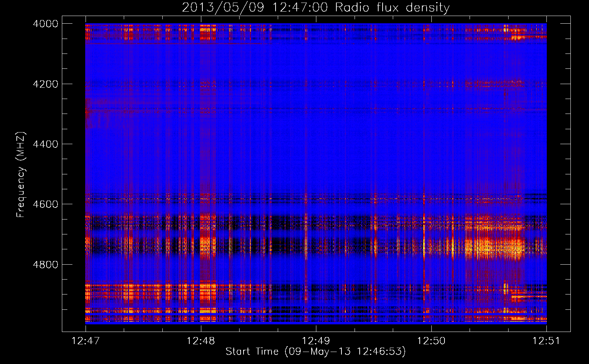This screenshot has height=364, width=589.
Task: Click the 12:50 time tick label
Action: click(x=431, y=341)
